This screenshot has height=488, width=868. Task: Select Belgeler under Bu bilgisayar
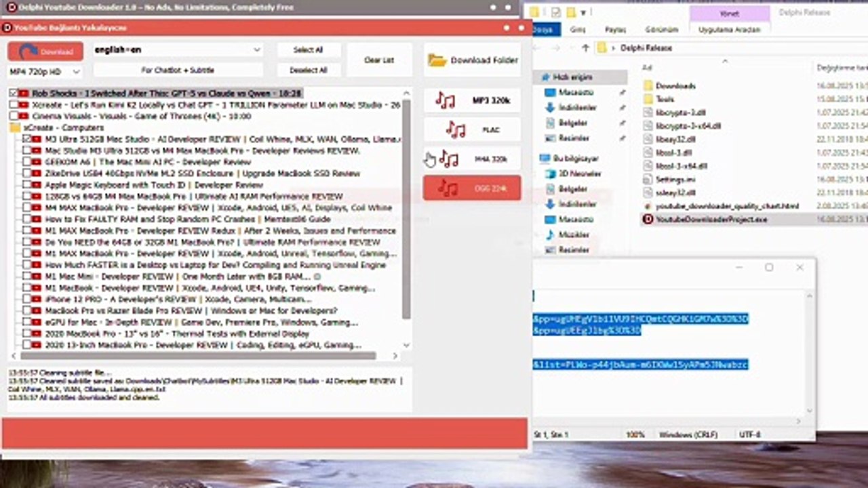tap(573, 189)
